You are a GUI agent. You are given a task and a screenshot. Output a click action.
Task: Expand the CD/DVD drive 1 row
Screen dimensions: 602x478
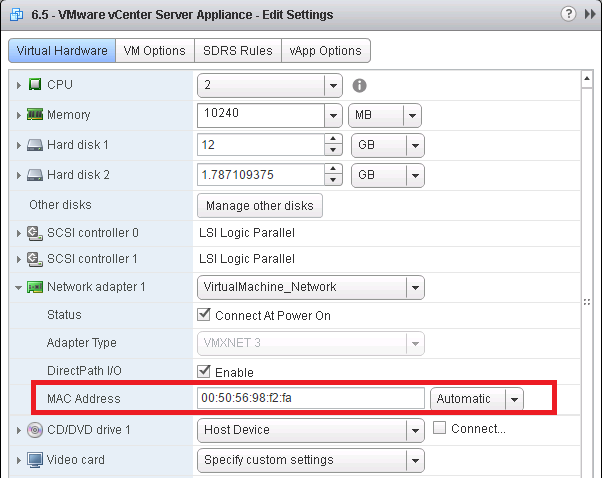click(x=18, y=430)
